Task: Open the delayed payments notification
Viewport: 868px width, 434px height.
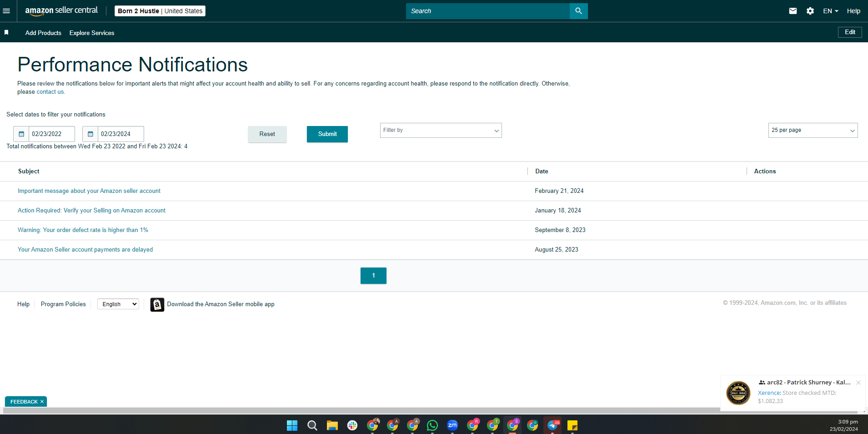Action: 85,250
